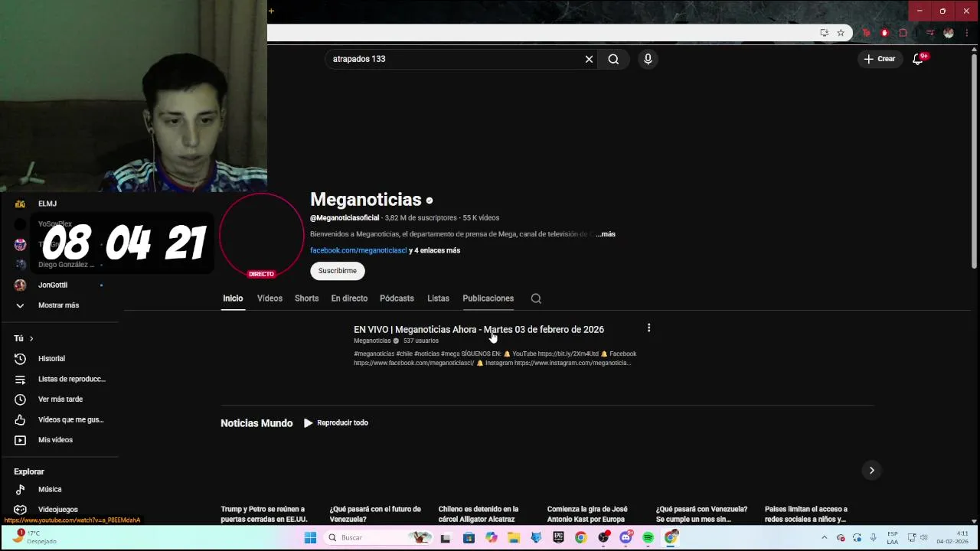
Task: Open Chrome three-dot menu
Action: click(x=968, y=33)
